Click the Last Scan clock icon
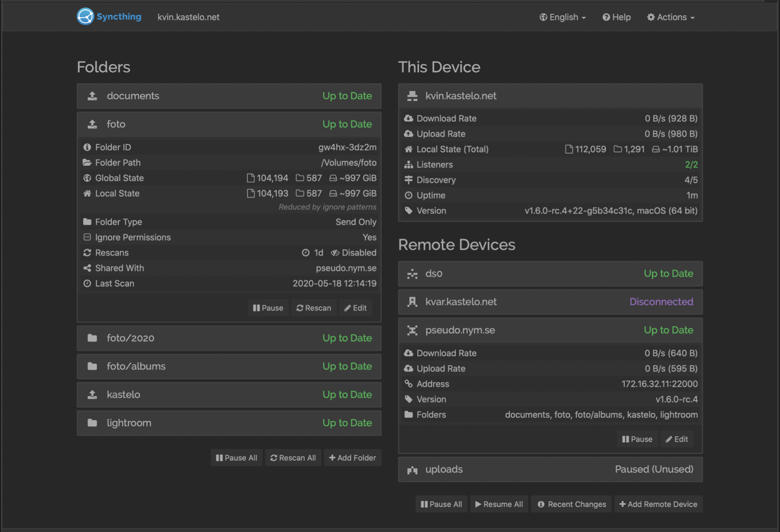The height and width of the screenshot is (532, 780). [87, 283]
